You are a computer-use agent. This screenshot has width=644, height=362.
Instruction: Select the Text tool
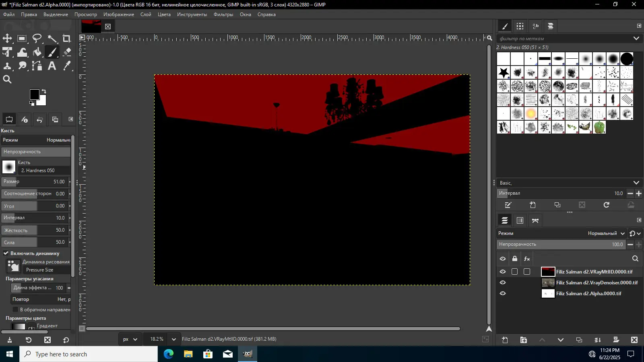coord(52,66)
